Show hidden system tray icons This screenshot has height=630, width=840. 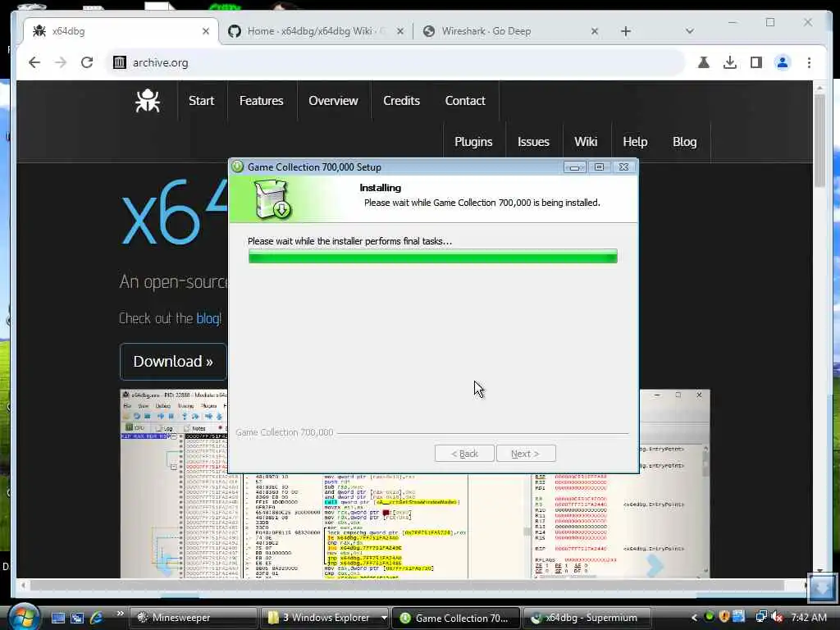[694, 618]
